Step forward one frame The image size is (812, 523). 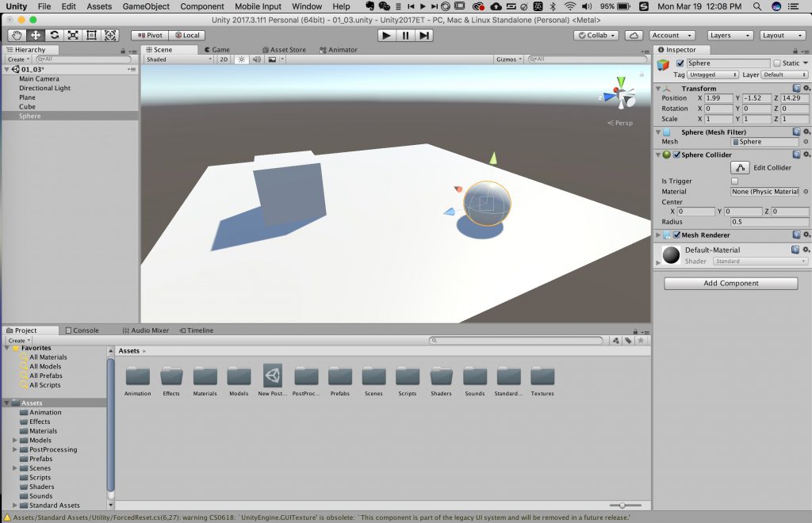[424, 35]
